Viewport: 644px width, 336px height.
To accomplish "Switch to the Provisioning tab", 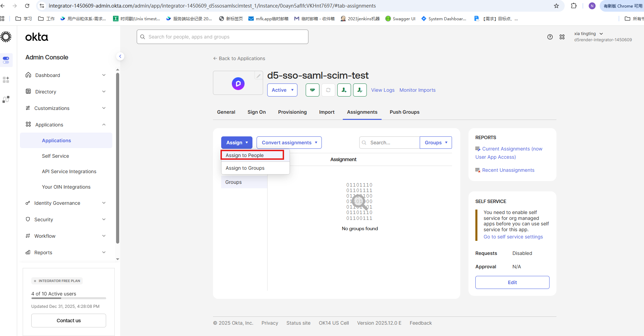I will [x=292, y=112].
